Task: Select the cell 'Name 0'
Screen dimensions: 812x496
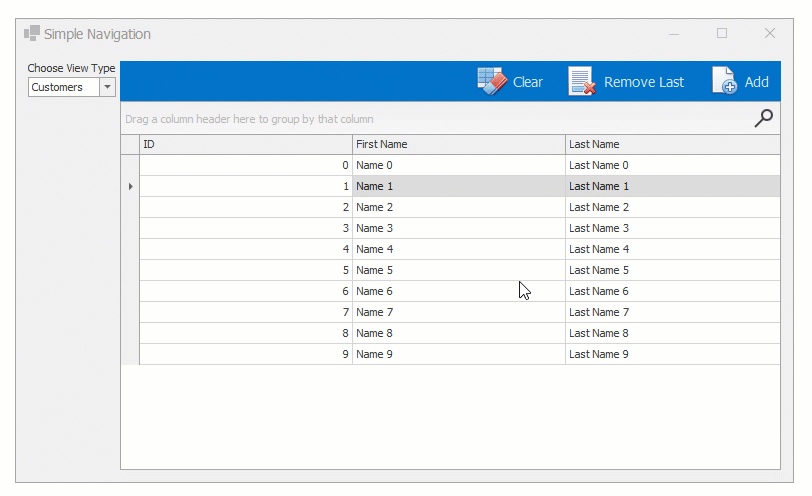Action: point(458,165)
